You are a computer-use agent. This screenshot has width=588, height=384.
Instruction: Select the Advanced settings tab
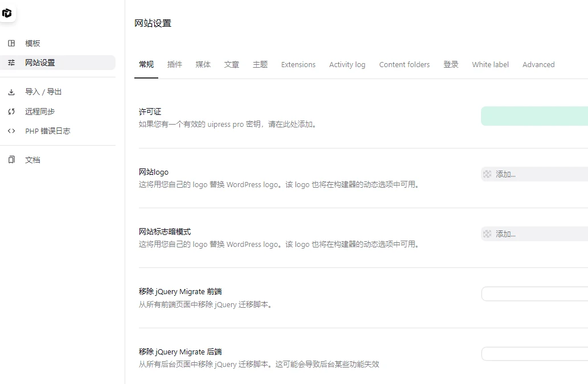538,64
